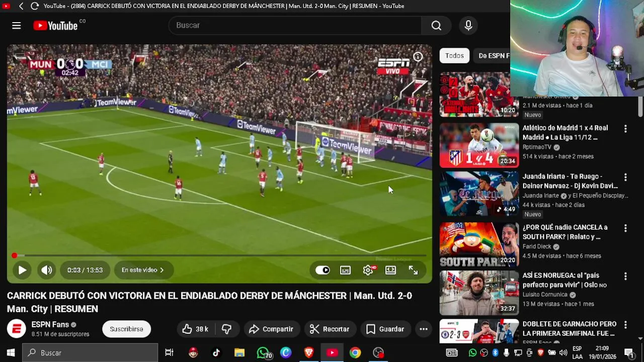Enter full screen mode
The width and height of the screenshot is (644, 362).
coord(413,270)
